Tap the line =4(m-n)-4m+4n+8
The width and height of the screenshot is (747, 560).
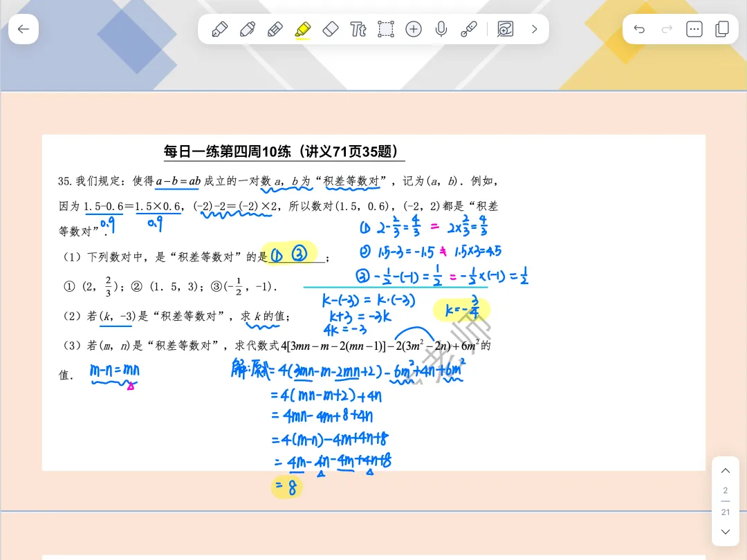(330, 439)
